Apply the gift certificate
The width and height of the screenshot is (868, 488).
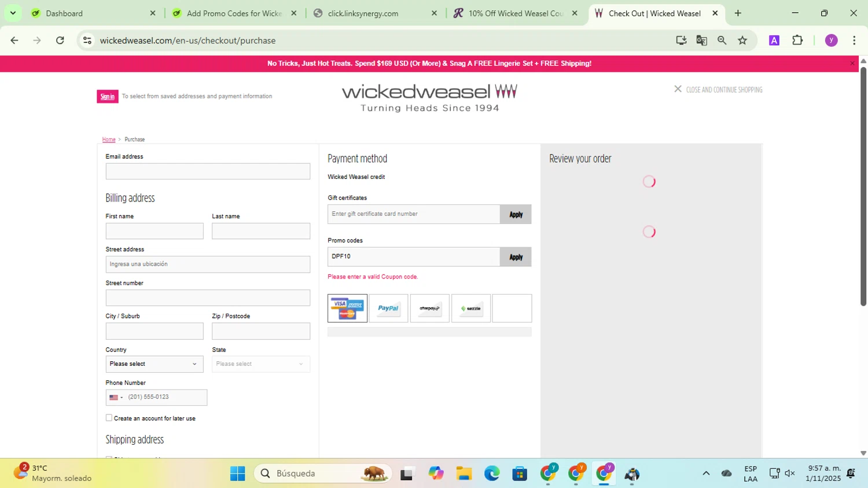pos(516,214)
